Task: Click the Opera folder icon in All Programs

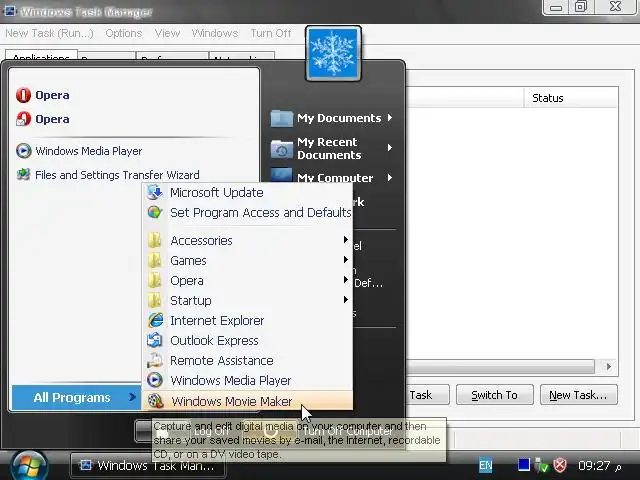Action: (155, 280)
